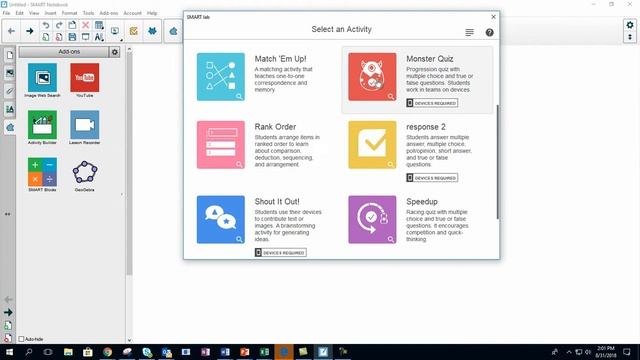Open the text tool with letter A
The image size is (640, 360).
[x=99, y=37]
